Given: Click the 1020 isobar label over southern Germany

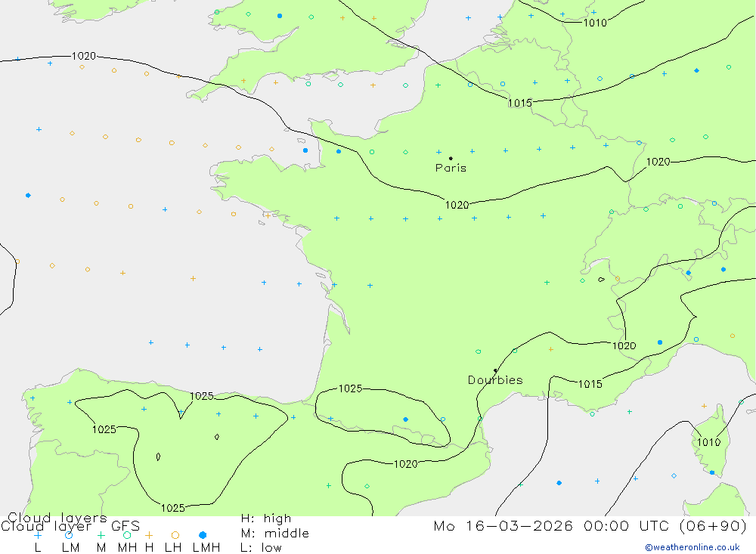Looking at the screenshot, I should click(658, 162).
